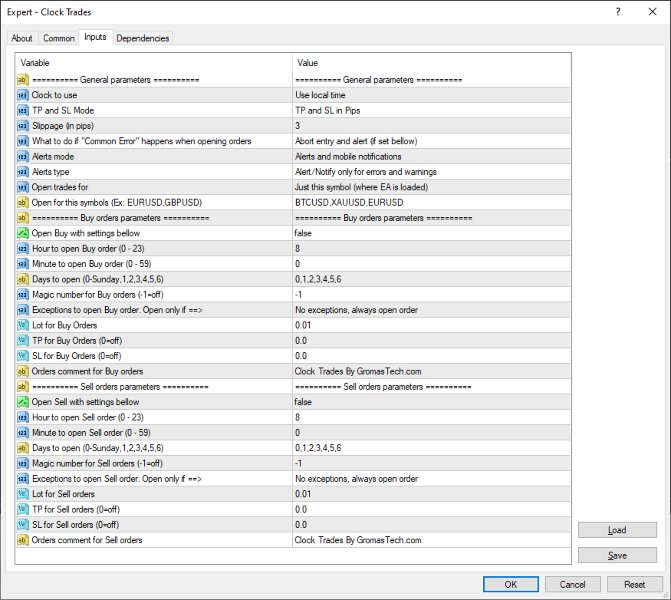The height and width of the screenshot is (600, 671).
Task: Click the green bool icon beside Open Buy
Action: tap(23, 233)
